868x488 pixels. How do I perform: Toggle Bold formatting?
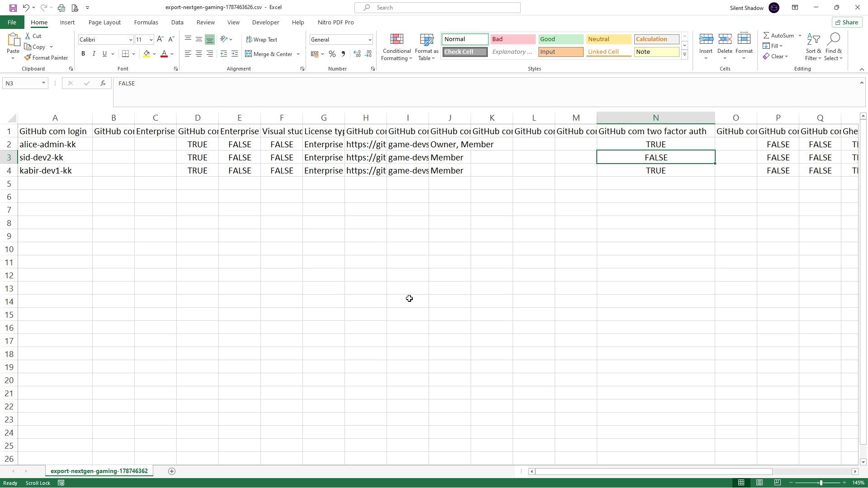coord(83,54)
